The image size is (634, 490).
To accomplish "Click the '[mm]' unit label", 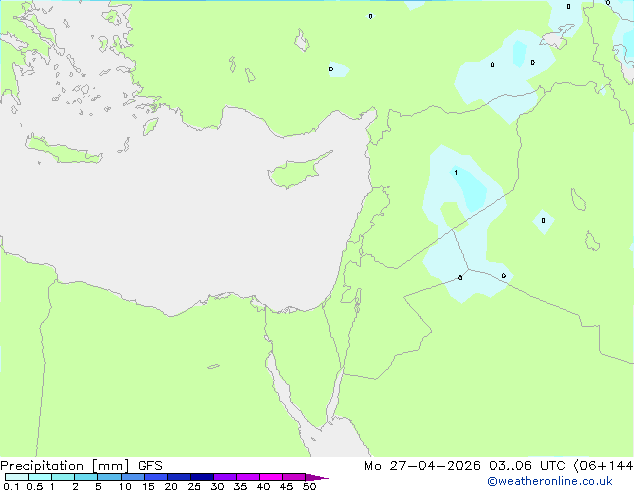I will [x=110, y=466].
